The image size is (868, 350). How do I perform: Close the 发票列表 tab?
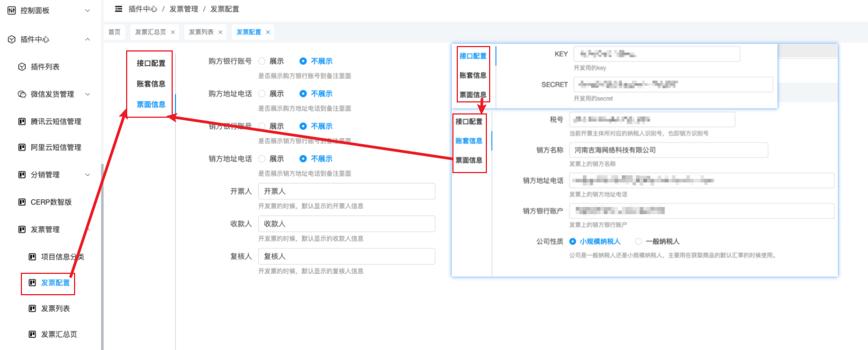point(220,32)
